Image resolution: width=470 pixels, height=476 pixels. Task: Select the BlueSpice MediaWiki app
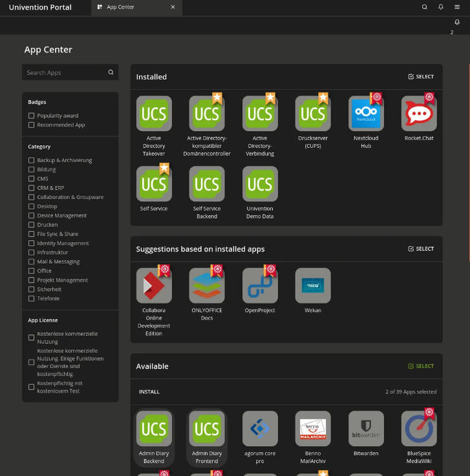(419, 429)
